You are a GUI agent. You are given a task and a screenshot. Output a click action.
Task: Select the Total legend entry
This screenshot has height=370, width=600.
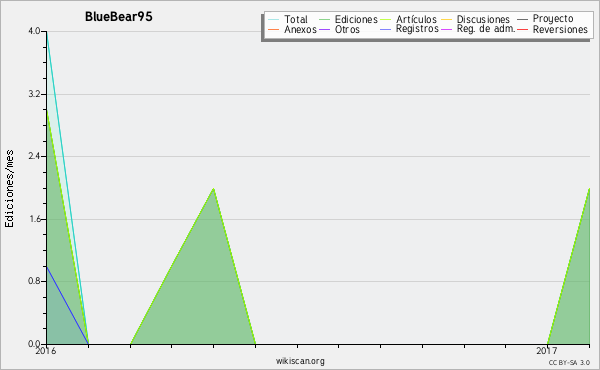coord(288,19)
